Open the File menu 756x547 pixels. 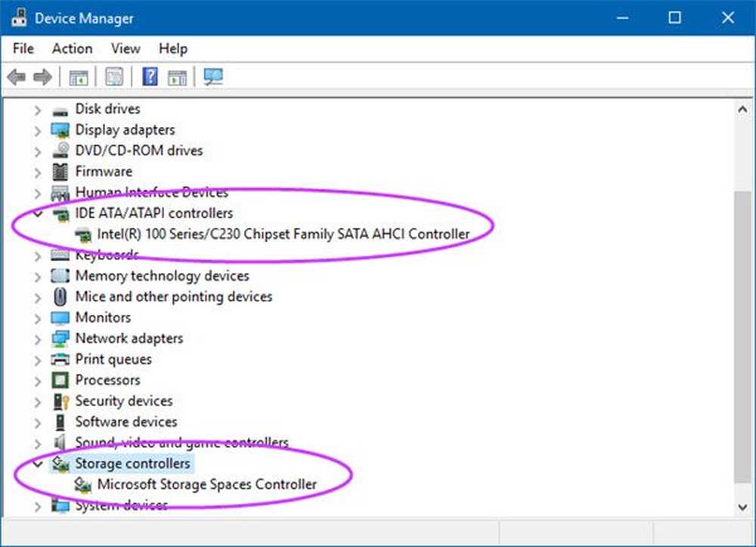(x=22, y=48)
